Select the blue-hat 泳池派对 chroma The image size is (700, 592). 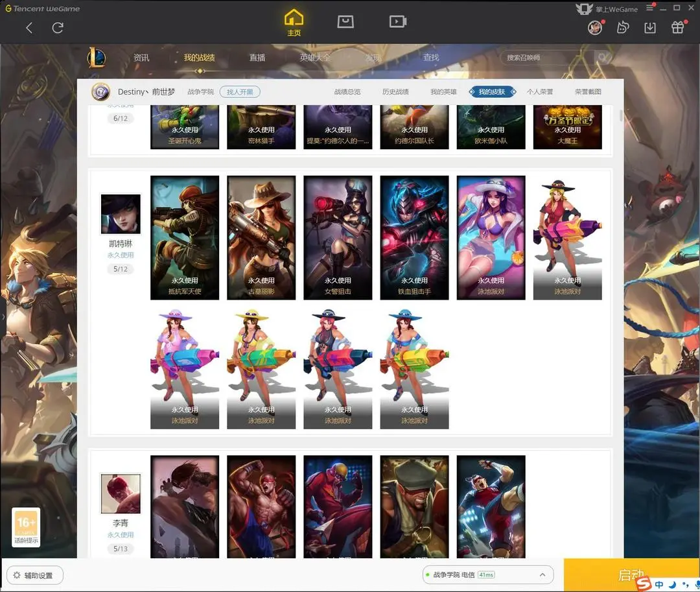click(x=414, y=367)
